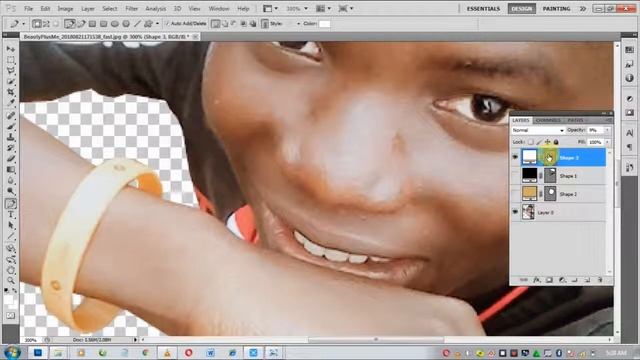Select the Eraser tool

point(11,159)
